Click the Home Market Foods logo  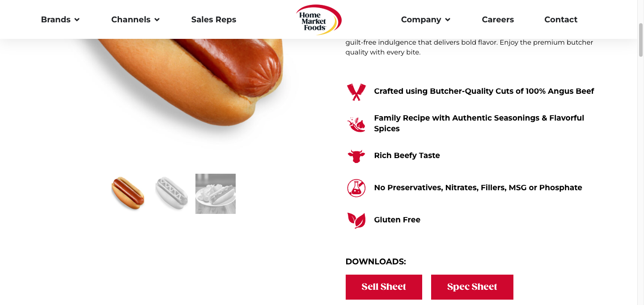(319, 20)
